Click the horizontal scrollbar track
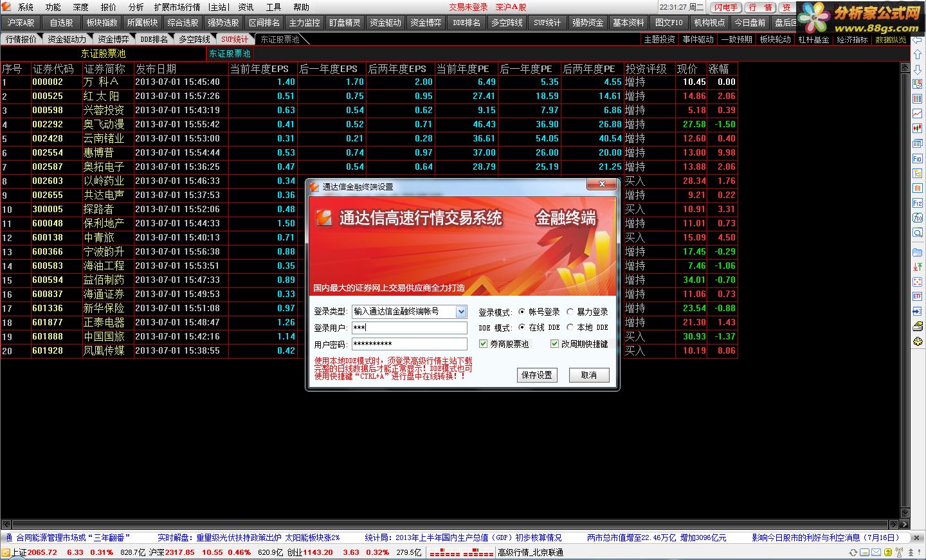926x560 pixels. point(450,525)
